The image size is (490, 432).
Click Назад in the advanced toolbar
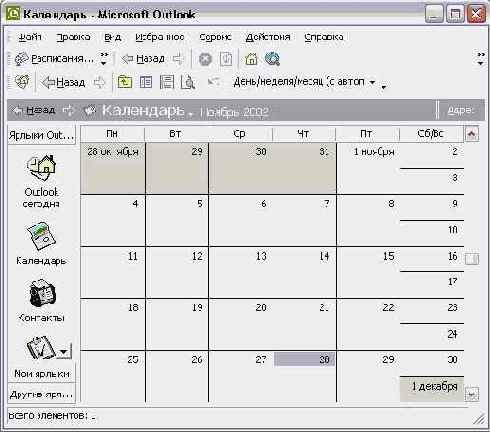(x=63, y=82)
